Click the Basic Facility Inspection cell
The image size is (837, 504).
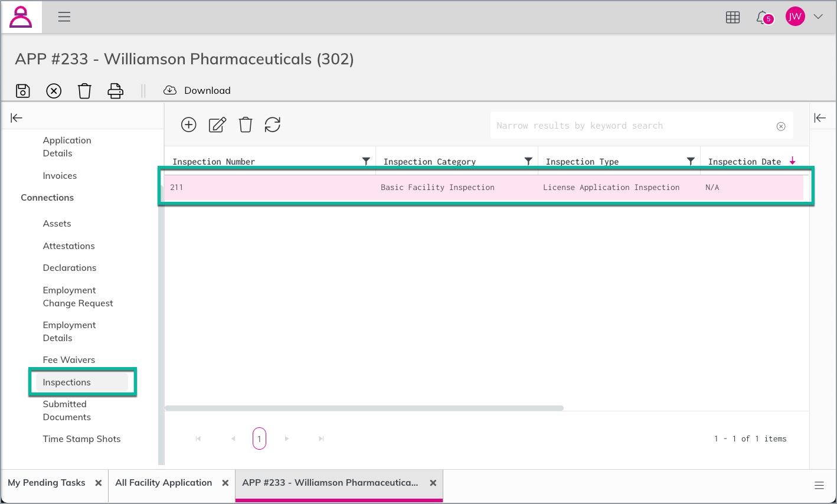[x=457, y=188]
